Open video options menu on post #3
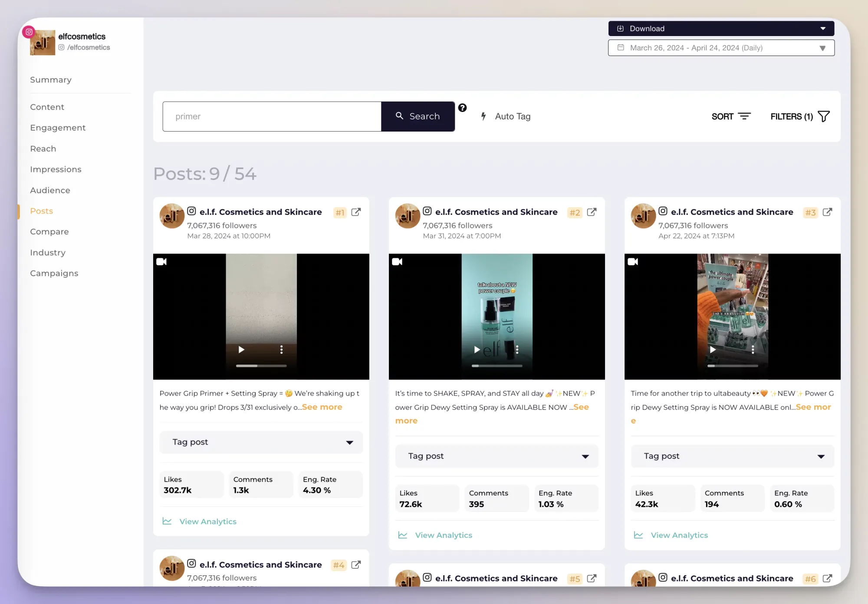The image size is (868, 604). [753, 350]
